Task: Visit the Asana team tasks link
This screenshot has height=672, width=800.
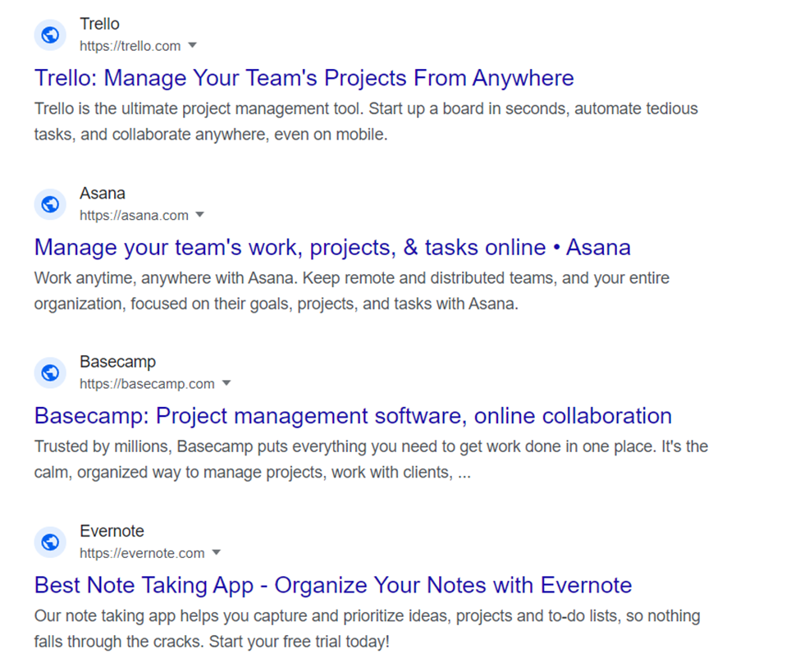Action: click(x=332, y=247)
